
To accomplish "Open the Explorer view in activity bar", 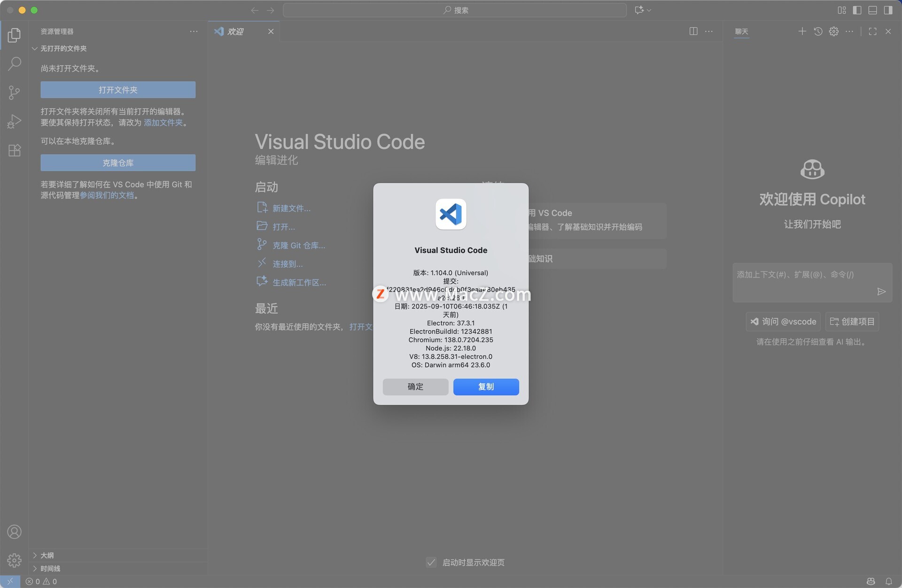I will (x=14, y=35).
